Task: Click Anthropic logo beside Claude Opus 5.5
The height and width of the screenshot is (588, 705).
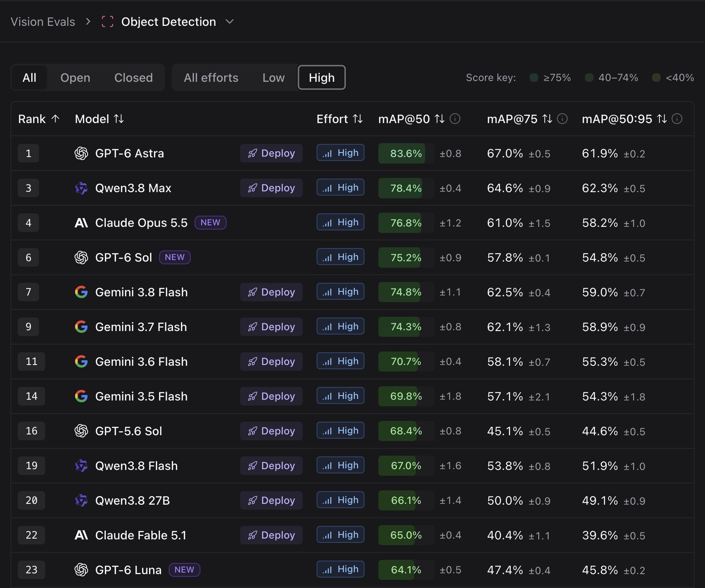Action: point(81,223)
